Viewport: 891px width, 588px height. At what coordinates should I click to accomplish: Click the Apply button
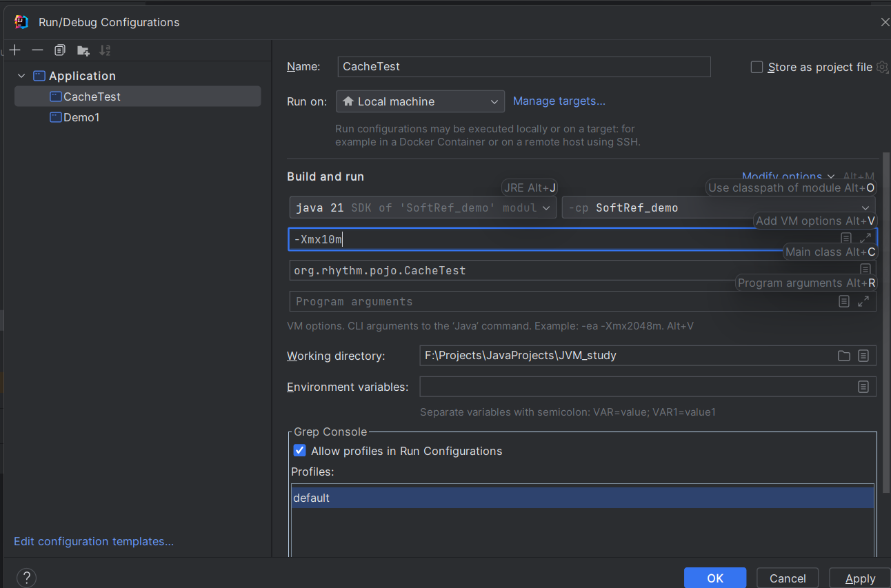point(860,578)
